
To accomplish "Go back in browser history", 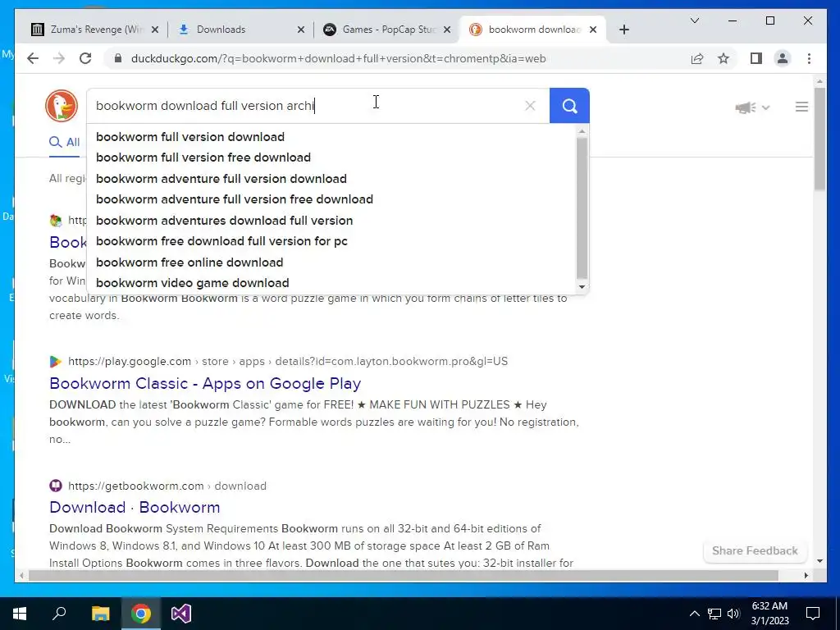I will coord(33,58).
